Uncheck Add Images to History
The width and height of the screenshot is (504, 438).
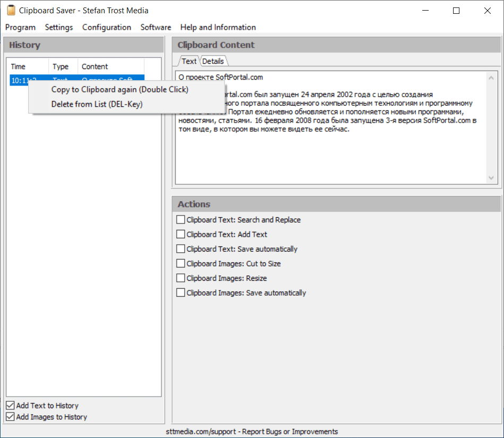47,417
